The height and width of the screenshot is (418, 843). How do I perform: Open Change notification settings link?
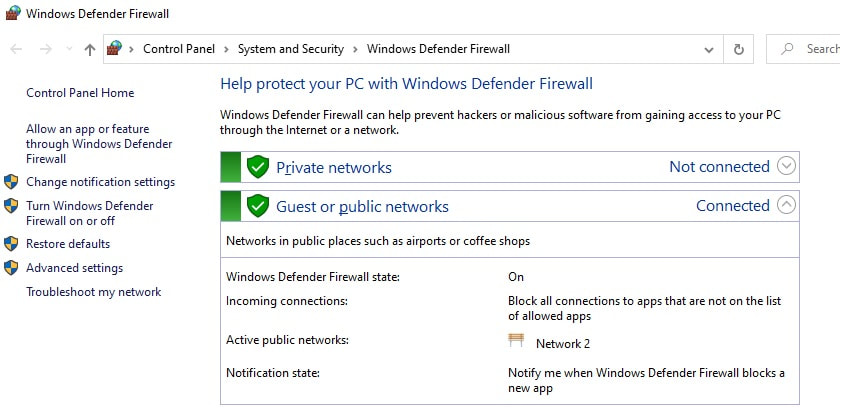coord(100,182)
